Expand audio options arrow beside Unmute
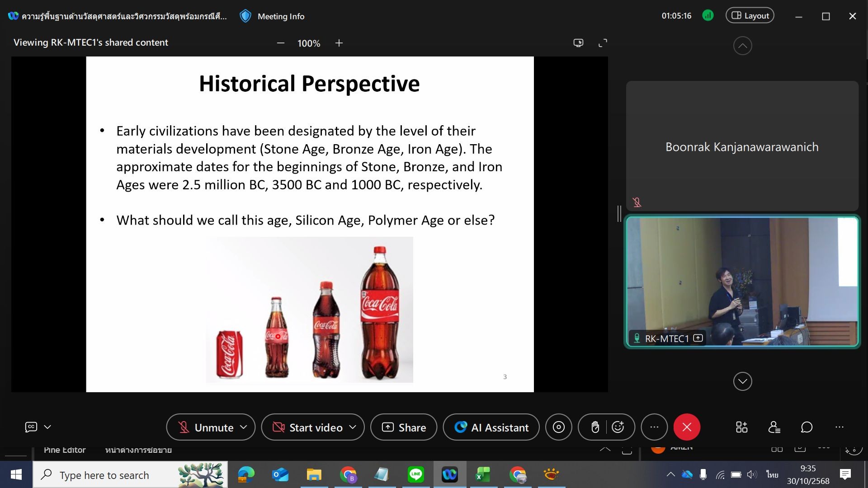Viewport: 868px width, 488px height. click(x=244, y=427)
